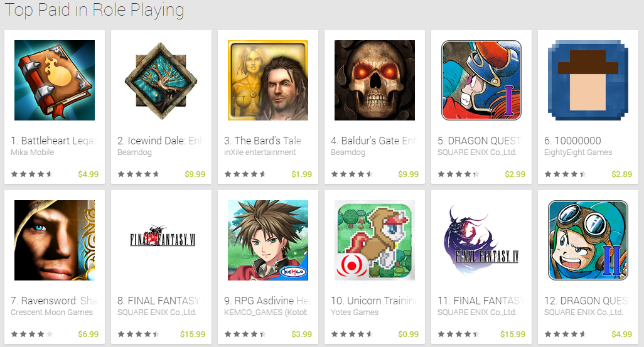Screen dimensions: 644x347
Task: Open the RPG Asdivine Hearts anime icon
Action: 268,240
